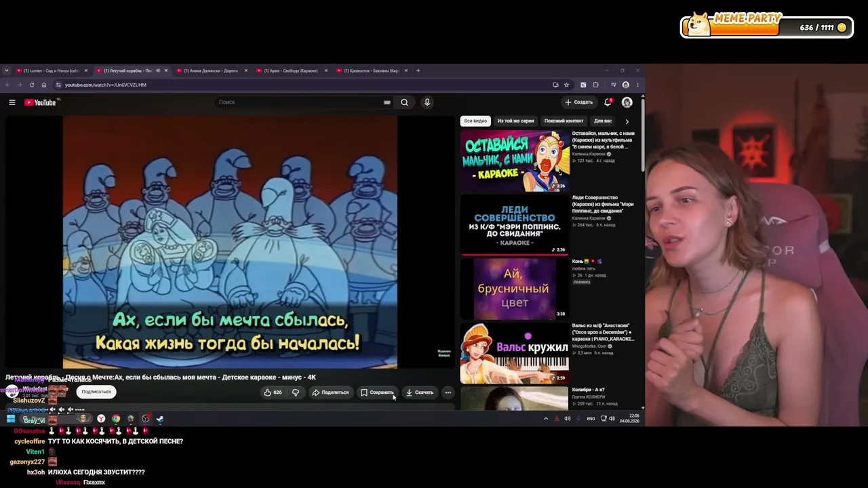This screenshot has height=488, width=868.
Task: Click the Поделиться share button
Action: (x=330, y=392)
